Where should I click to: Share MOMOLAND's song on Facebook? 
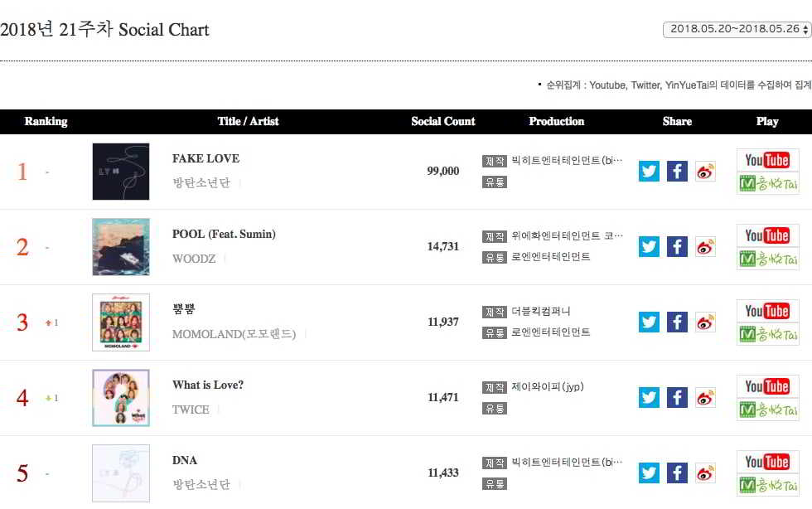[x=677, y=322]
